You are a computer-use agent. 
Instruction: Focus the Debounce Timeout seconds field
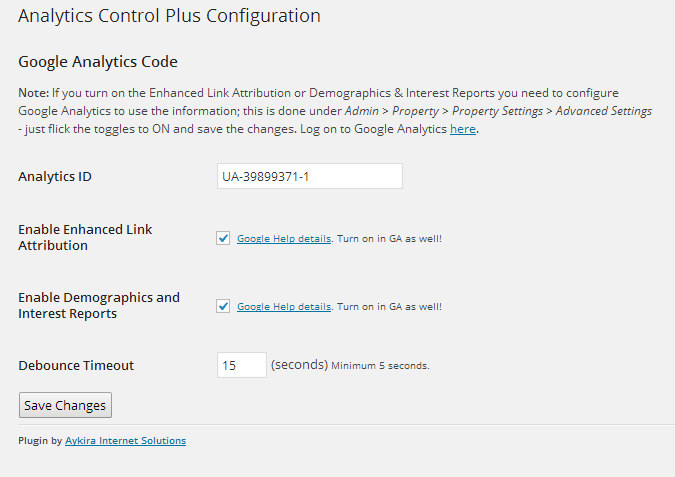(242, 365)
